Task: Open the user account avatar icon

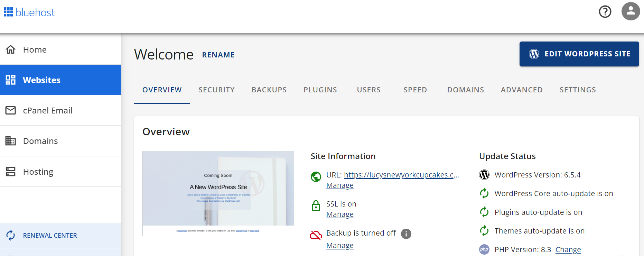Action: click(631, 11)
